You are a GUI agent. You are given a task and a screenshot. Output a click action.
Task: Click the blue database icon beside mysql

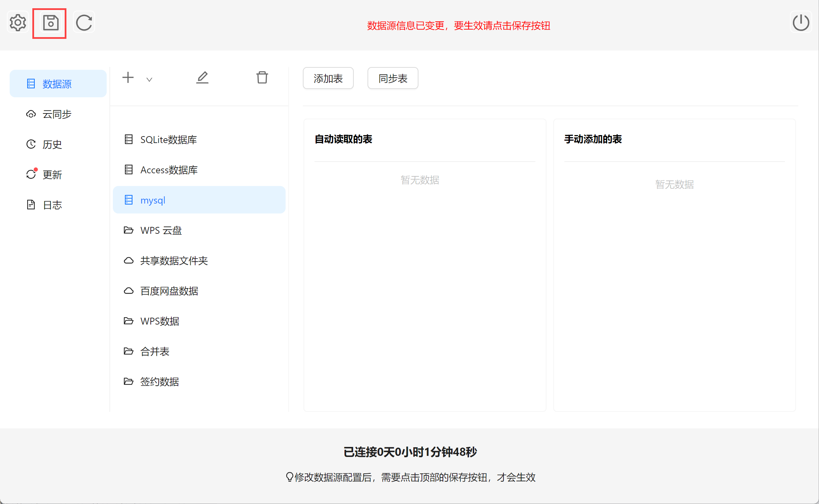coord(129,200)
